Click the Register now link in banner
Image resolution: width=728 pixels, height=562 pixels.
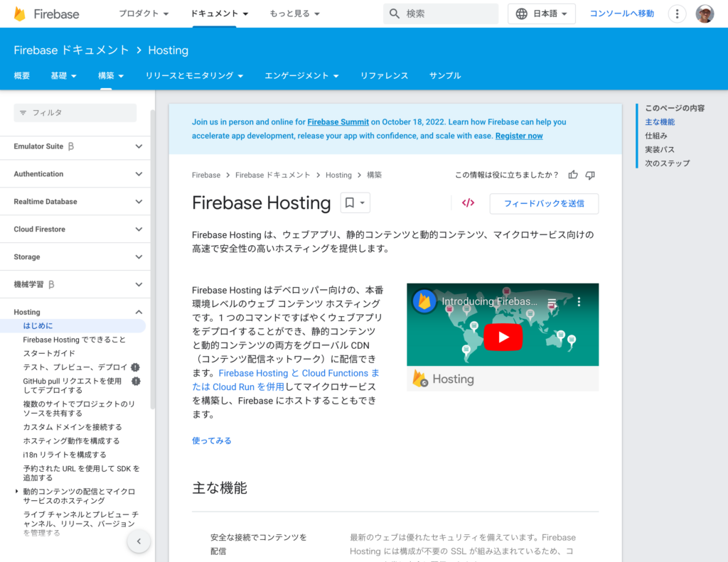[519, 136]
